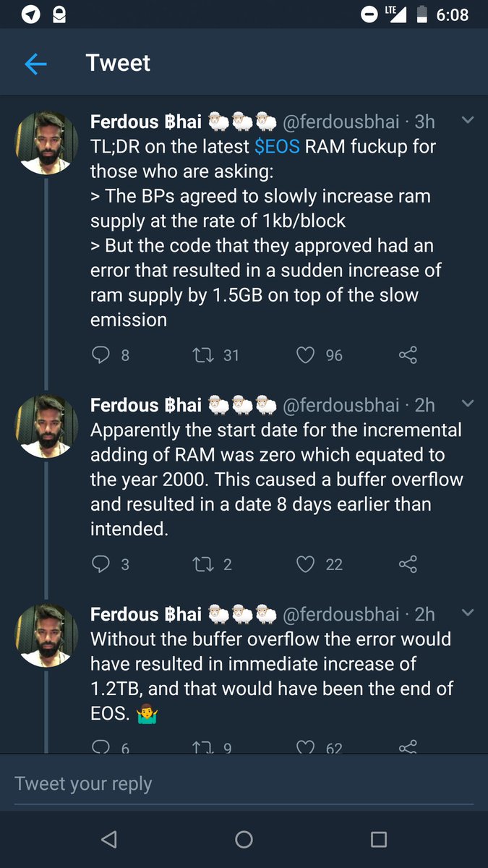This screenshot has height=868, width=488.
Task: Open recent apps with the square button
Action: (x=378, y=839)
